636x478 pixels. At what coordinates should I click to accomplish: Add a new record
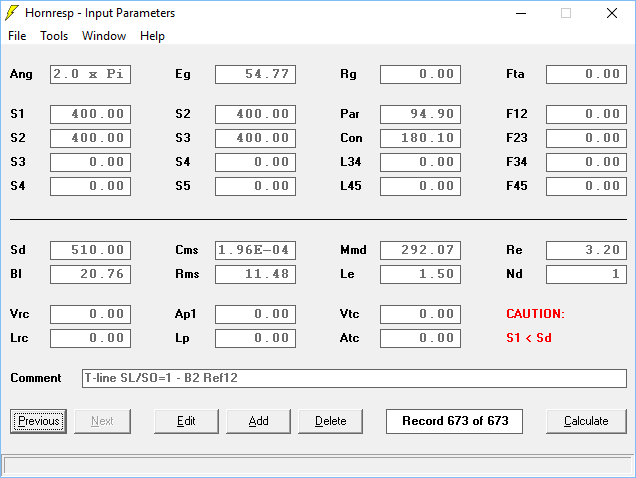258,421
